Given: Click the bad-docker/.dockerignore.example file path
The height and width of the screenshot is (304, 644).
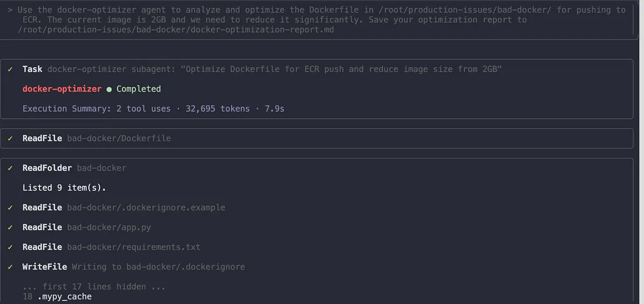Looking at the screenshot, I should point(146,207).
